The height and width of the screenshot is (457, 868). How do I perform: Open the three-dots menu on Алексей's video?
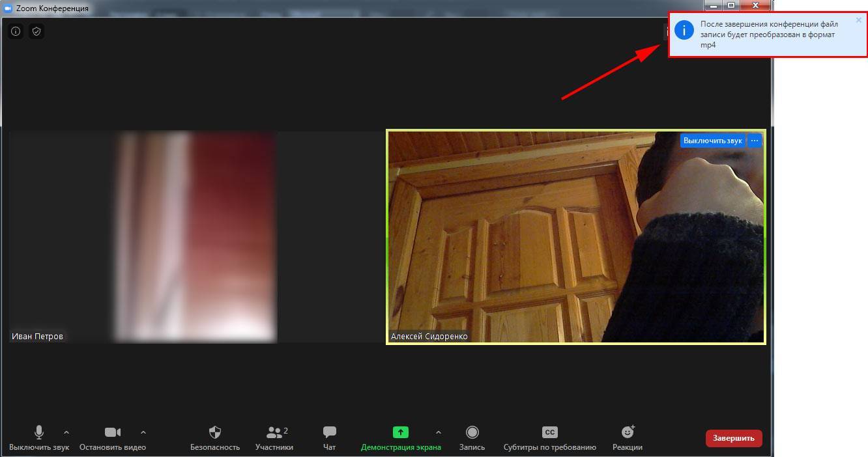[755, 141]
